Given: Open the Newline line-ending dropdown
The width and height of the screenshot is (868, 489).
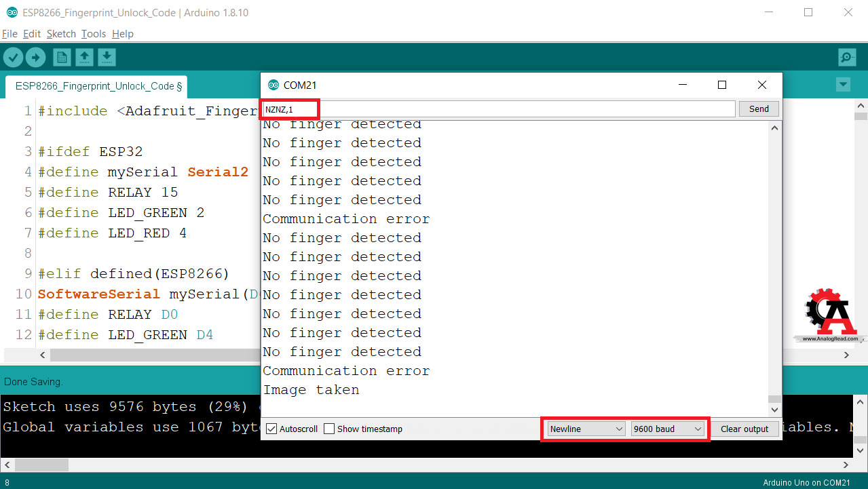Looking at the screenshot, I should pos(586,429).
